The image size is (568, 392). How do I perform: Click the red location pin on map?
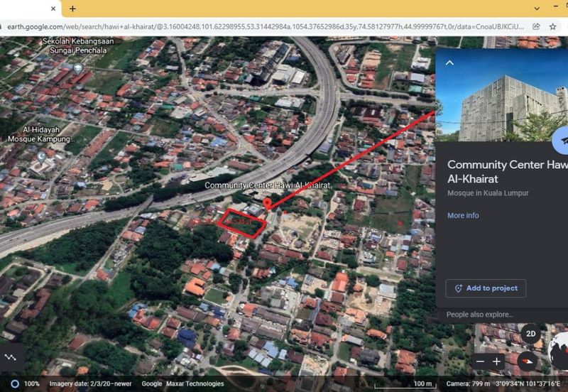pyautogui.click(x=267, y=205)
